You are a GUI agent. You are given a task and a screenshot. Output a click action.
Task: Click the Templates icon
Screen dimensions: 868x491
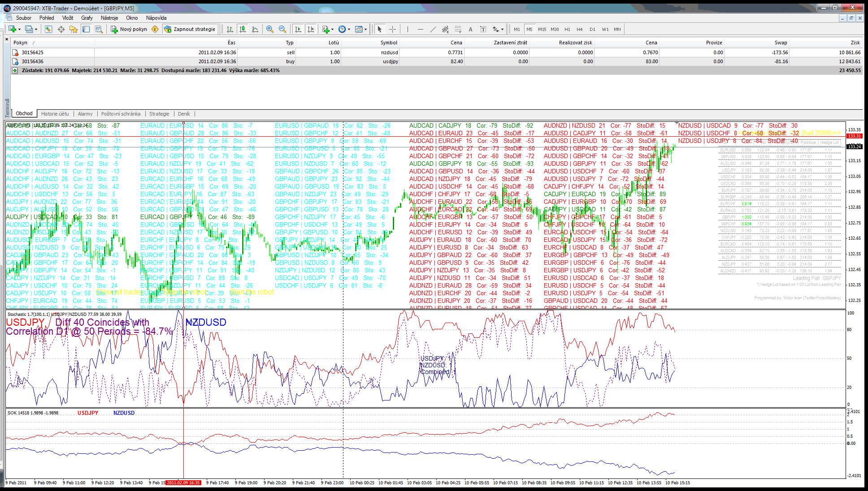coord(359,29)
